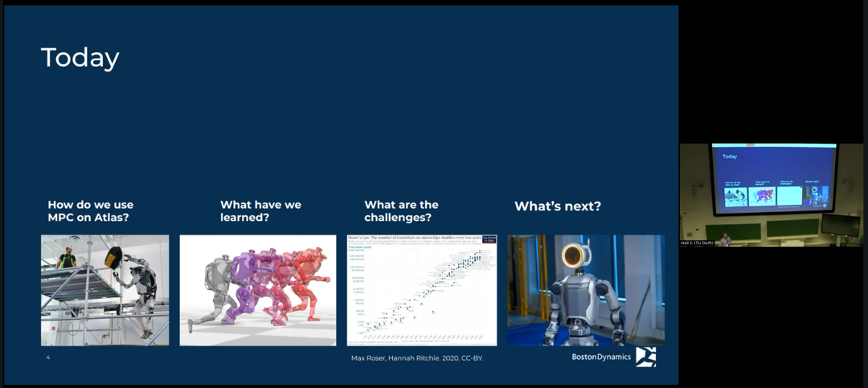Click the ring-light head of the new Atlas robot

click(x=573, y=257)
